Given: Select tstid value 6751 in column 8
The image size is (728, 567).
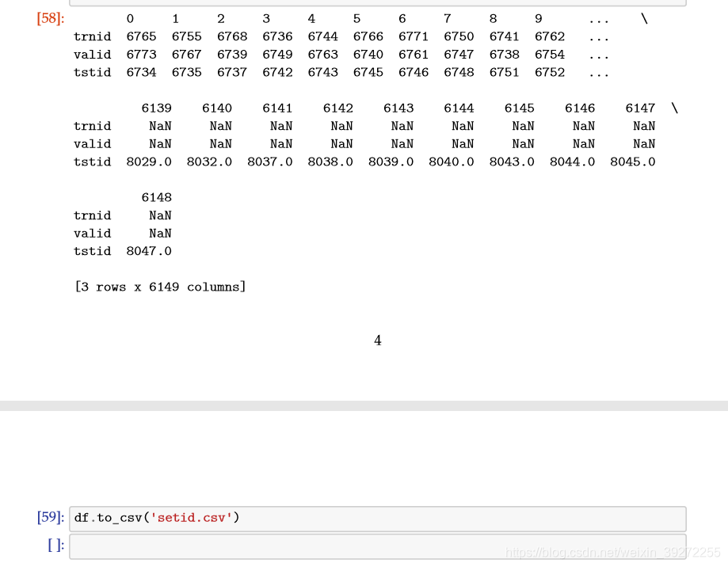Looking at the screenshot, I should pos(505,72).
